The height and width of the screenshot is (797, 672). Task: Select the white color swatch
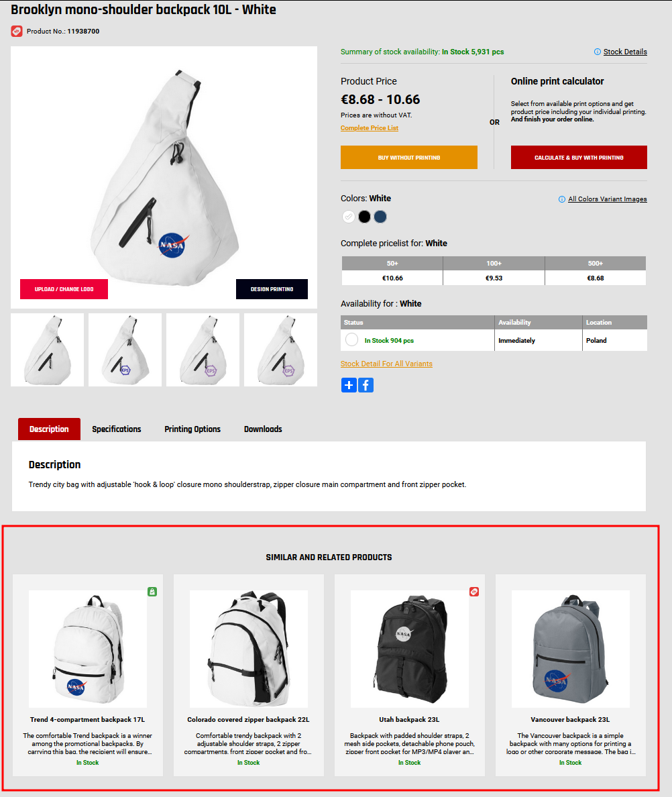(349, 217)
